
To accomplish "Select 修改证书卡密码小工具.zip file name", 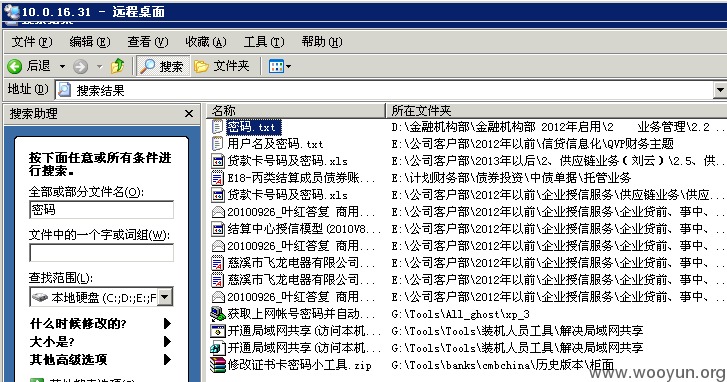I will tap(299, 365).
